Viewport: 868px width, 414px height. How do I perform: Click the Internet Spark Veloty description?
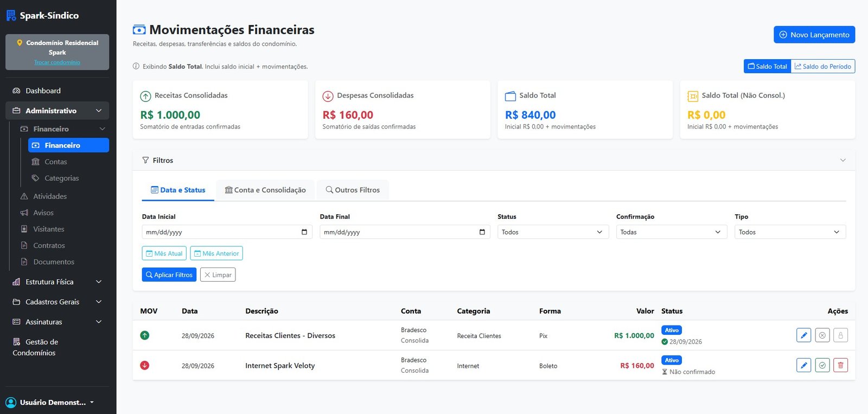(x=280, y=366)
